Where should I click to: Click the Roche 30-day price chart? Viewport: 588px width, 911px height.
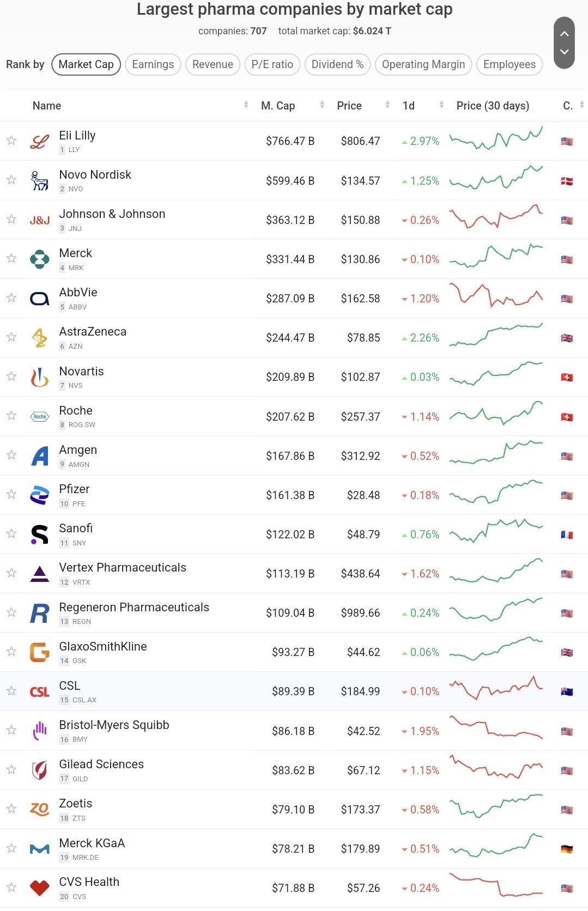click(496, 414)
